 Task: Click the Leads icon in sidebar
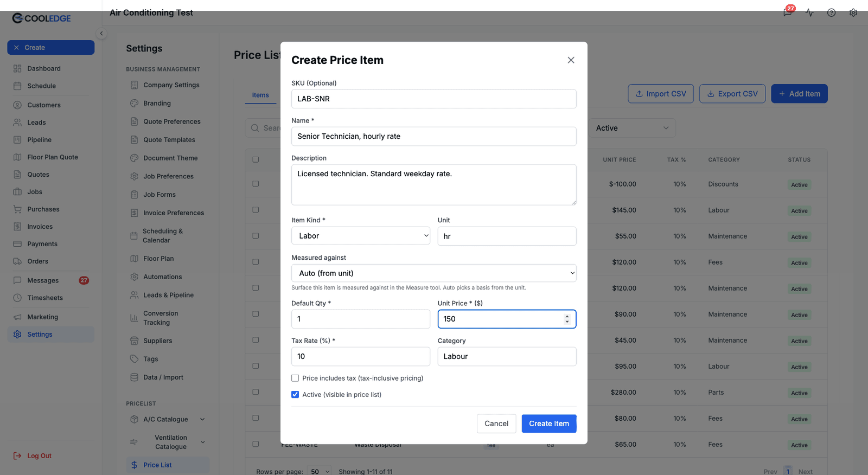pyautogui.click(x=17, y=123)
